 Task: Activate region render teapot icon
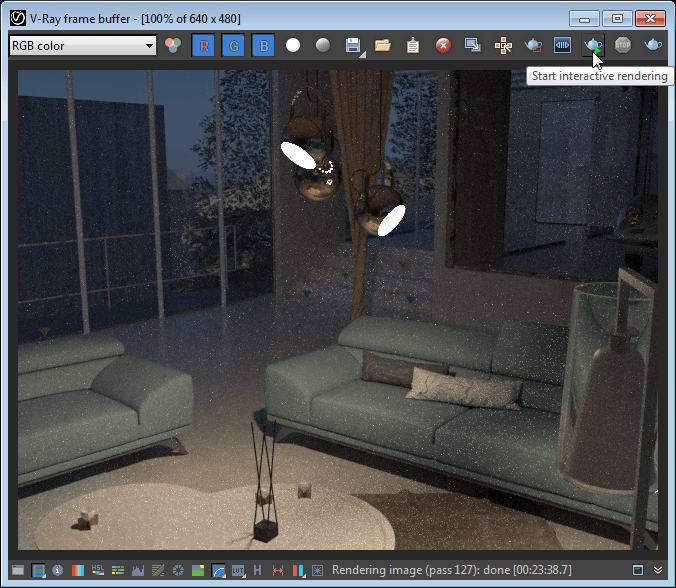[533, 45]
